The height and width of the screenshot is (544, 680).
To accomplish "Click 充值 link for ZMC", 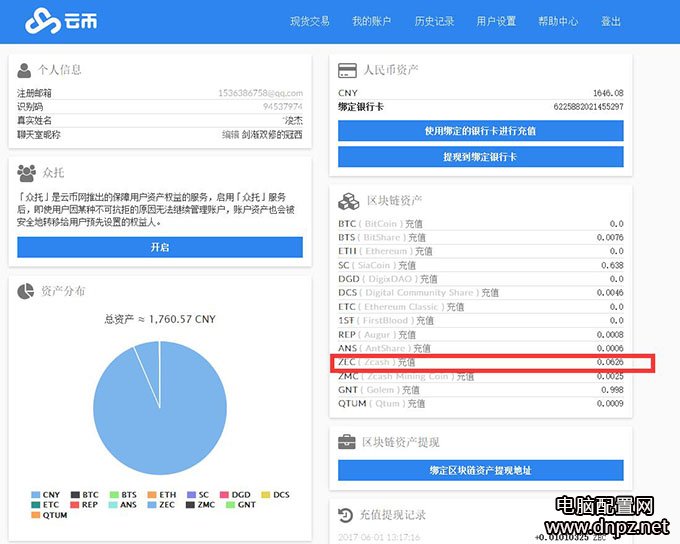I will coord(465,376).
